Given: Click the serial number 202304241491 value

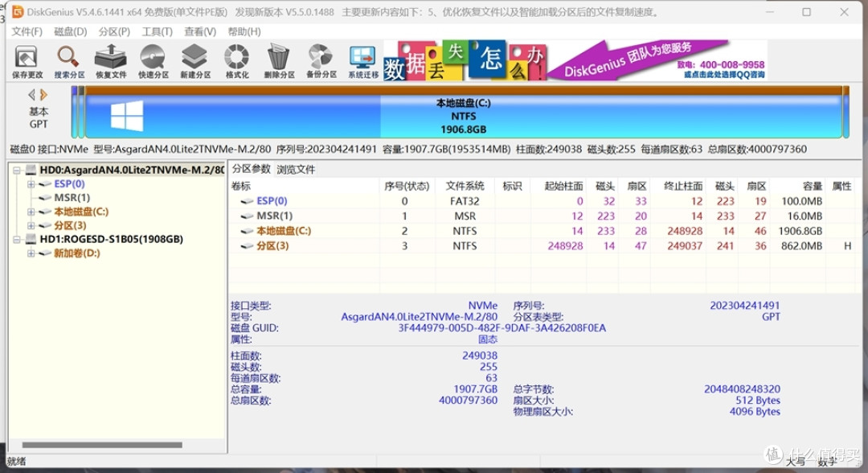Looking at the screenshot, I should click(744, 305).
